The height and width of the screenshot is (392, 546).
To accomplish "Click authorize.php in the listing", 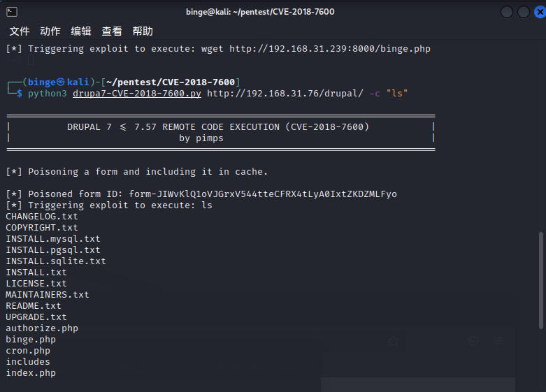I will coord(42,328).
